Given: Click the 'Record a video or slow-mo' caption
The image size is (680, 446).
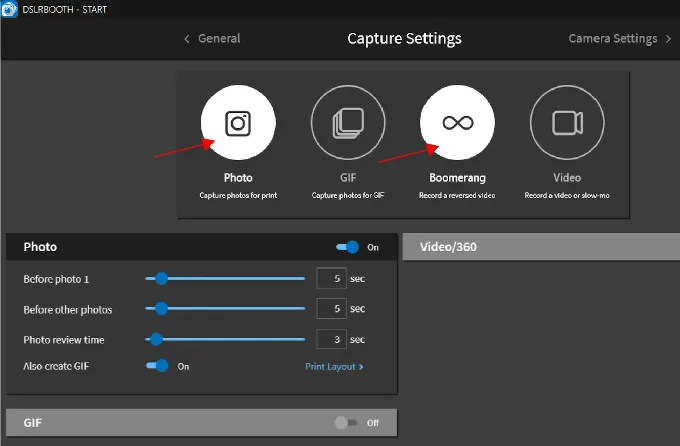Looking at the screenshot, I should coord(567,195).
